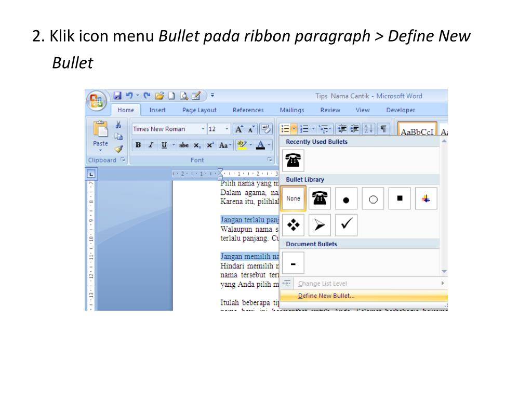Toggle Show/Hide paragraph marks
The height and width of the screenshot is (399, 532).
click(383, 129)
